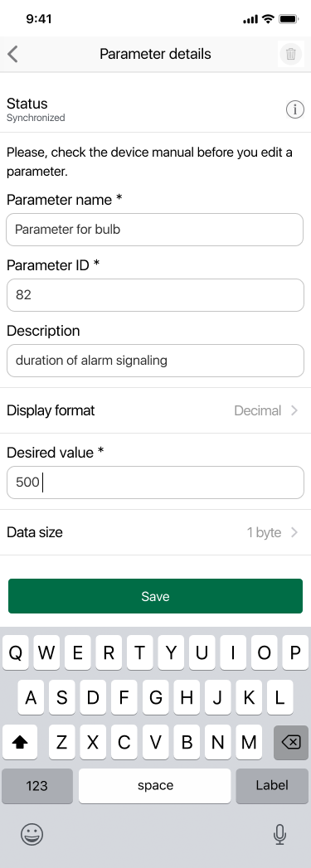Screen dimensions: 311x868
Task: Tap the Label key on keyboard
Action: (x=272, y=786)
